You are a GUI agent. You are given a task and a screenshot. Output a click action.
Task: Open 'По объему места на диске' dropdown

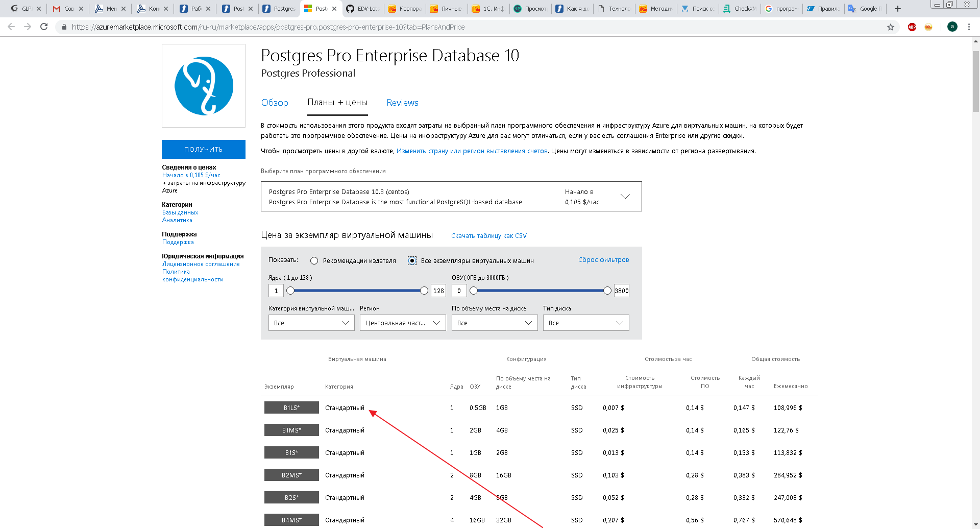(495, 323)
